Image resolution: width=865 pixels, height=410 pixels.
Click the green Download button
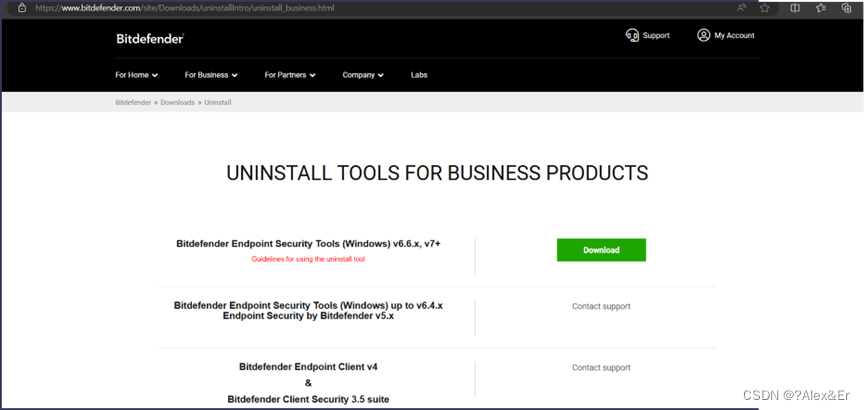pyautogui.click(x=601, y=250)
